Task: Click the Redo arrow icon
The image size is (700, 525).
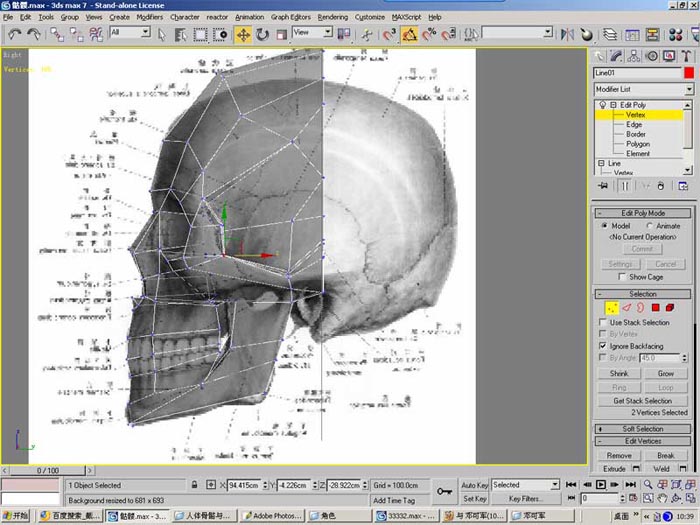Action: (34, 34)
